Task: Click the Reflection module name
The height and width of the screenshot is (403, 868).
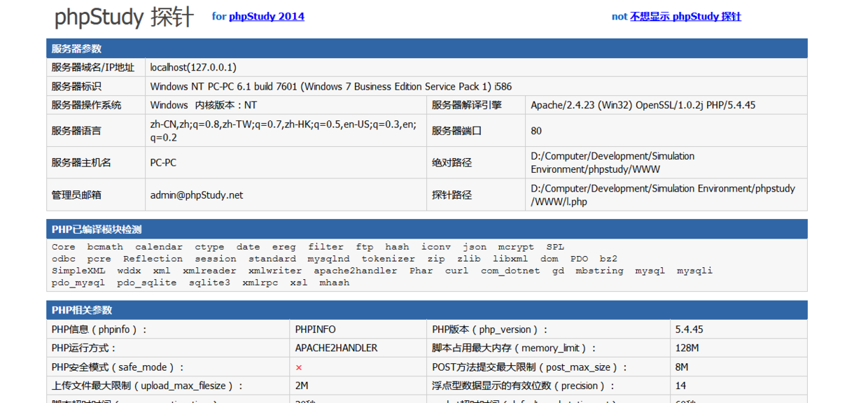Action: click(x=153, y=259)
